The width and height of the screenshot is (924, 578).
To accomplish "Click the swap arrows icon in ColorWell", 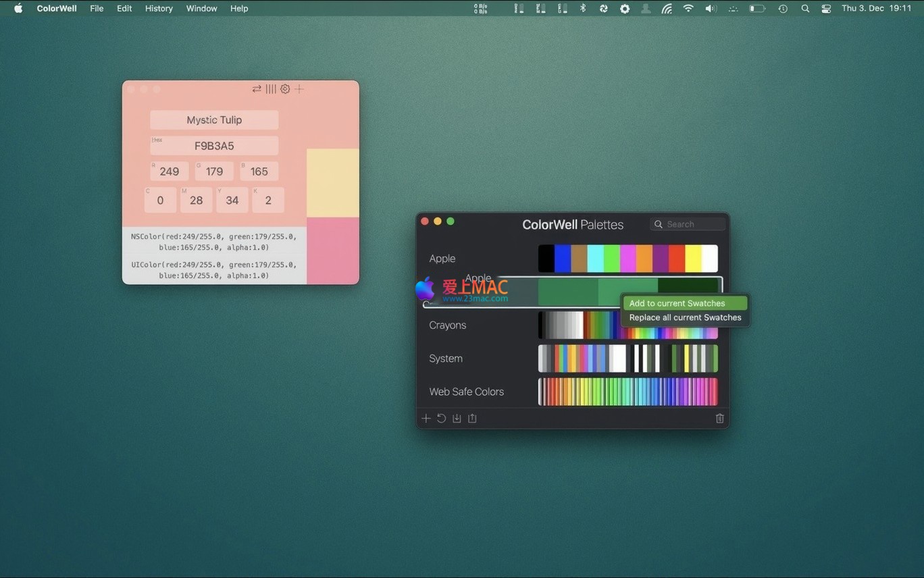I will point(257,89).
